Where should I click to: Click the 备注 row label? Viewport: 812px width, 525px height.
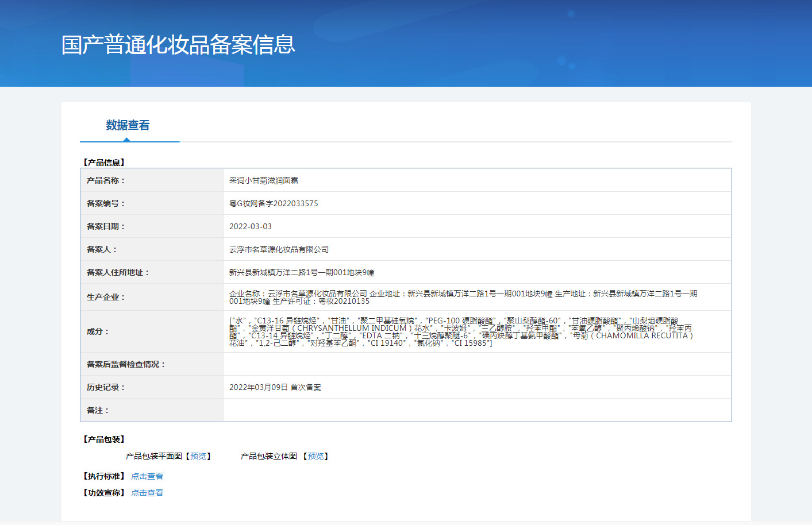point(98,410)
